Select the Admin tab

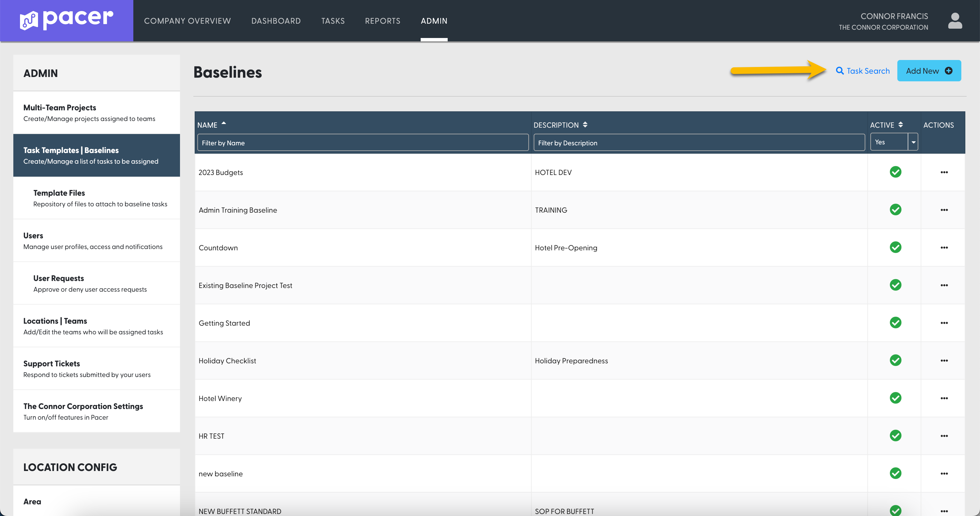[434, 21]
